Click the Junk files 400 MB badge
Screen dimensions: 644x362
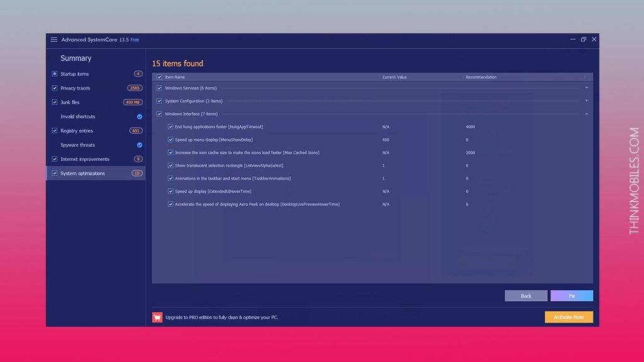pyautogui.click(x=133, y=103)
